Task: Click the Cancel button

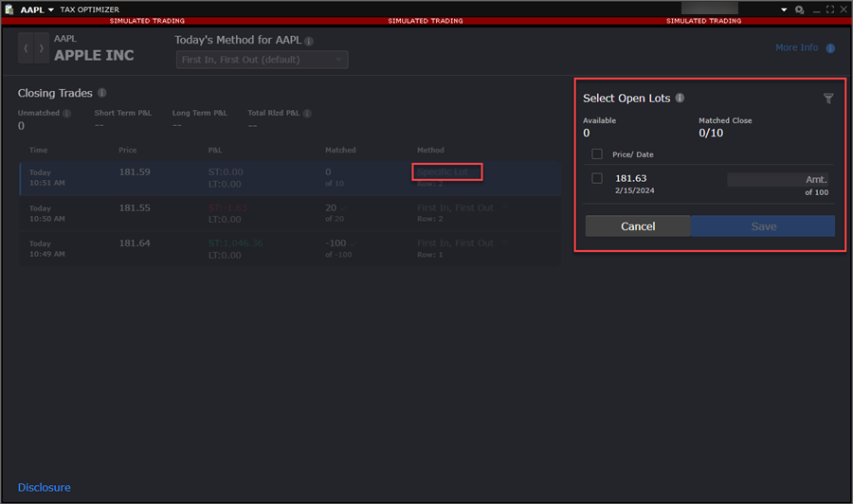Action: [638, 226]
